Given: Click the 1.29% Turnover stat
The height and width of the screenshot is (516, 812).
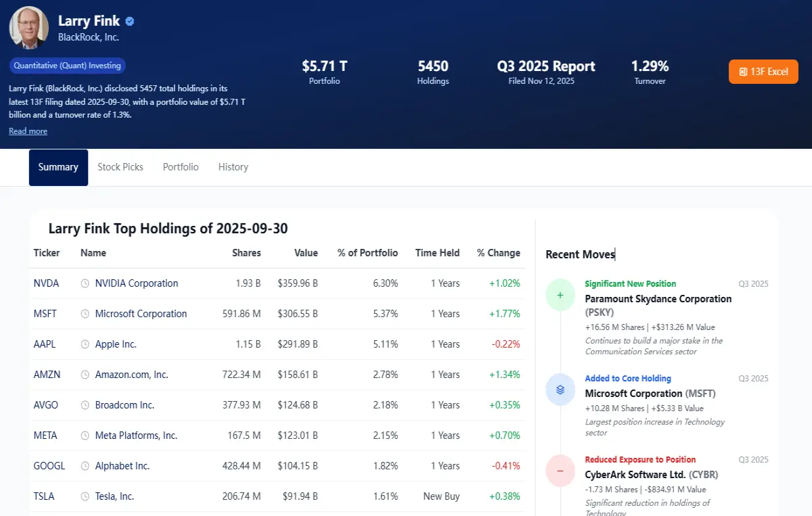Looking at the screenshot, I should (x=650, y=72).
